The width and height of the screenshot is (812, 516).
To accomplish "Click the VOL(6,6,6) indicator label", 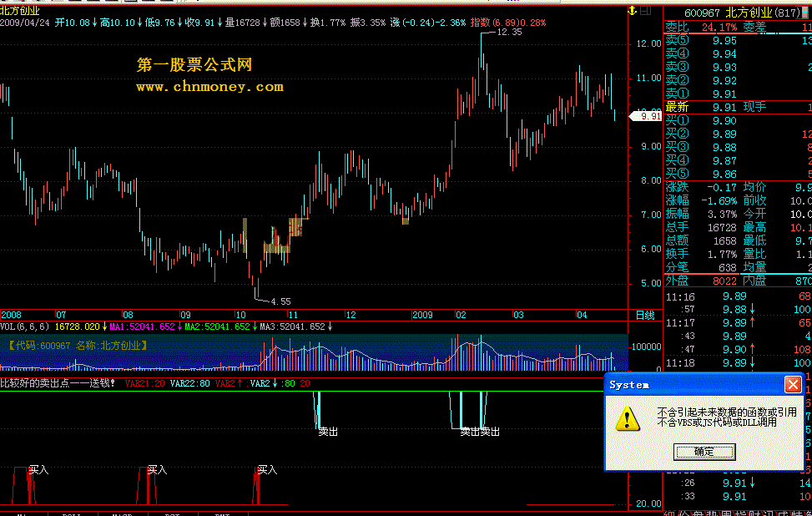I will [x=25, y=327].
